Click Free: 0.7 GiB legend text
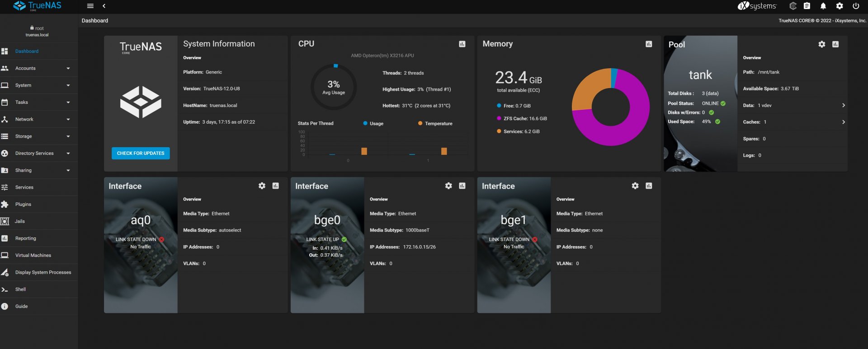The height and width of the screenshot is (349, 868). point(517,106)
